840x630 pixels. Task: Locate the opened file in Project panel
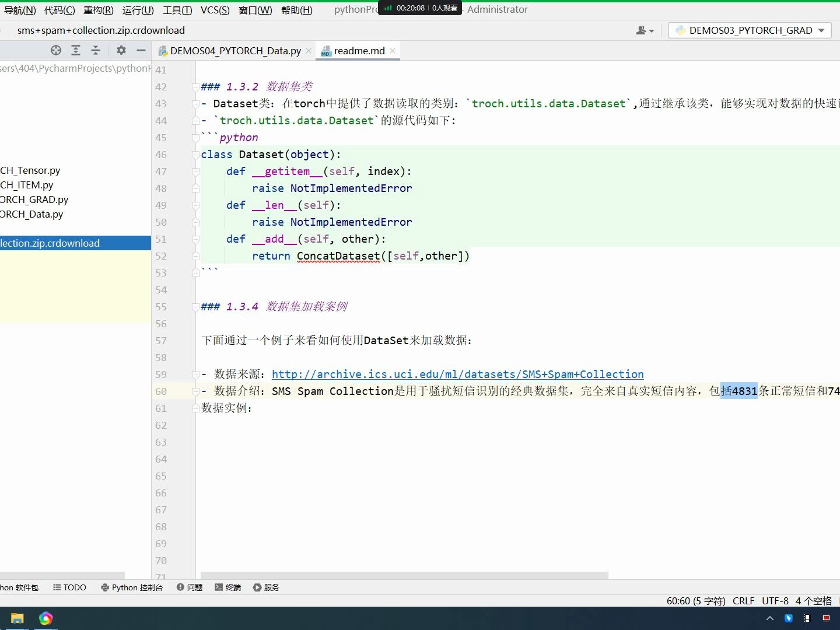[56, 50]
